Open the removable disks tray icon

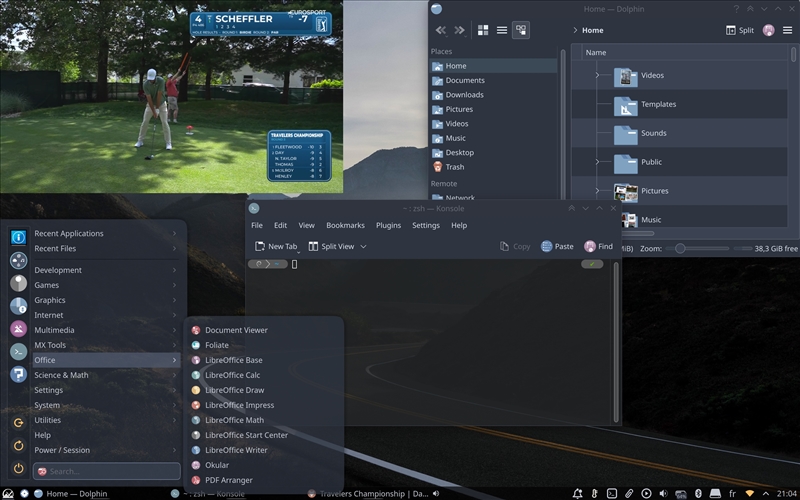(x=715, y=493)
